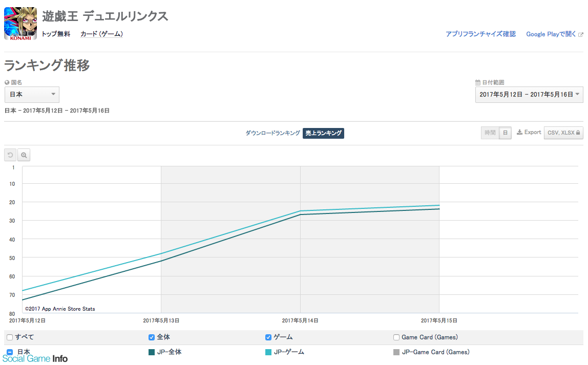
Task: Enable the Game Card (Games) checkbox
Action: [396, 337]
